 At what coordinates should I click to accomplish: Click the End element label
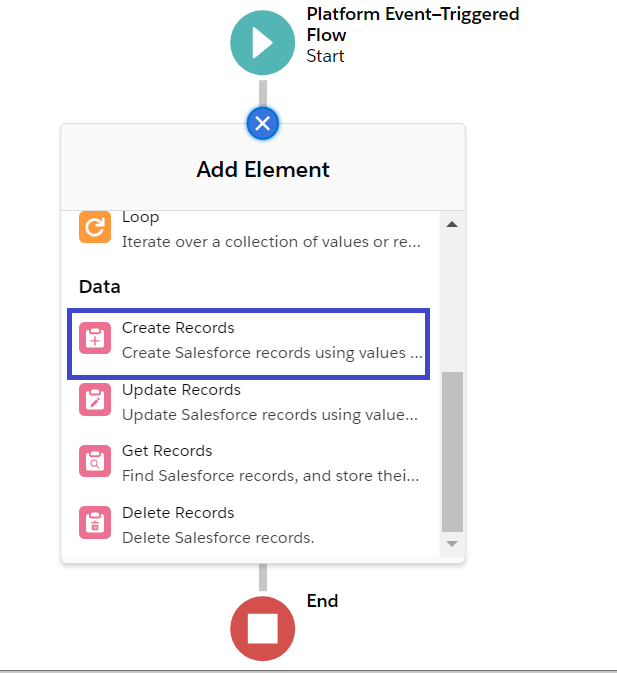tap(322, 601)
